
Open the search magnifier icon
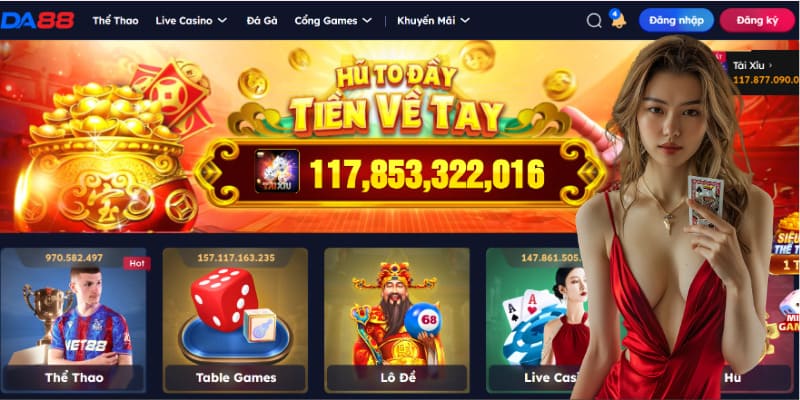tap(594, 20)
